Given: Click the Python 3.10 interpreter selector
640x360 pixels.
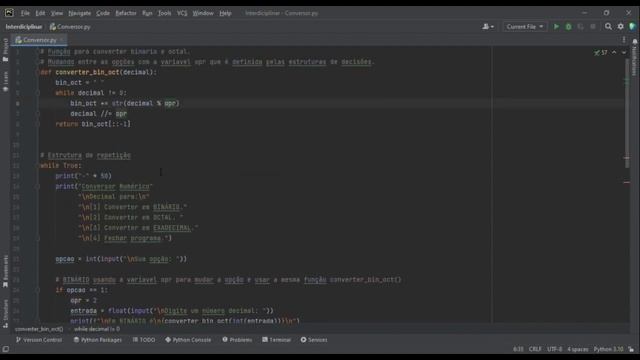Looking at the screenshot, I should [608, 349].
